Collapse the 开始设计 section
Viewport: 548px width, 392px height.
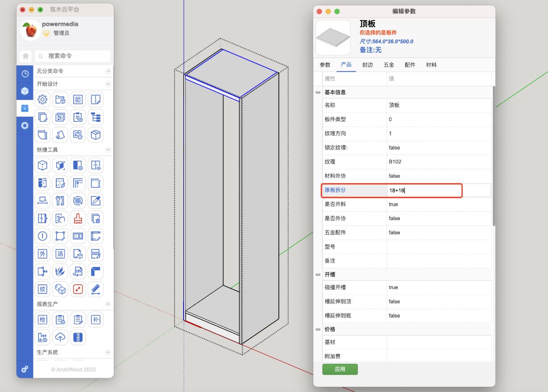[x=108, y=84]
